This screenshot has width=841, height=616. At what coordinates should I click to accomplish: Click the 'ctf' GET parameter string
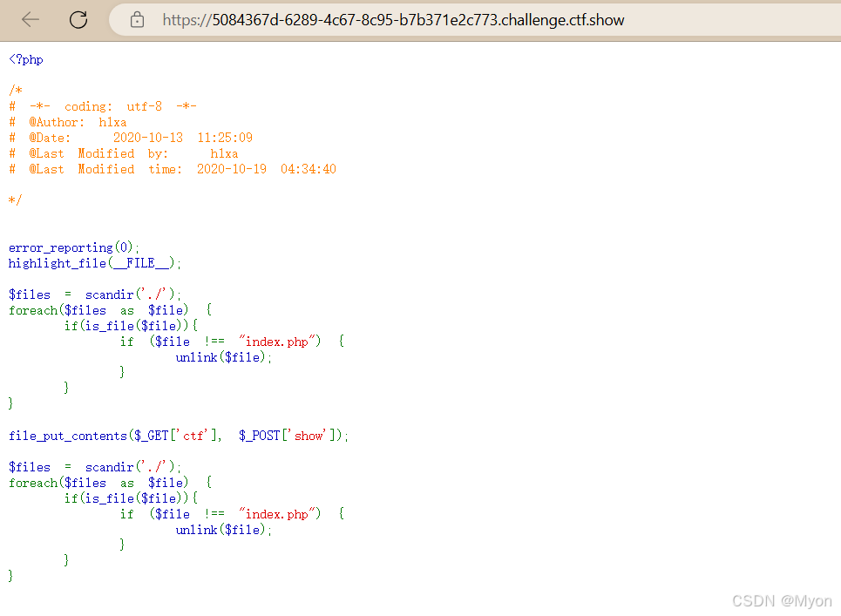click(x=193, y=436)
